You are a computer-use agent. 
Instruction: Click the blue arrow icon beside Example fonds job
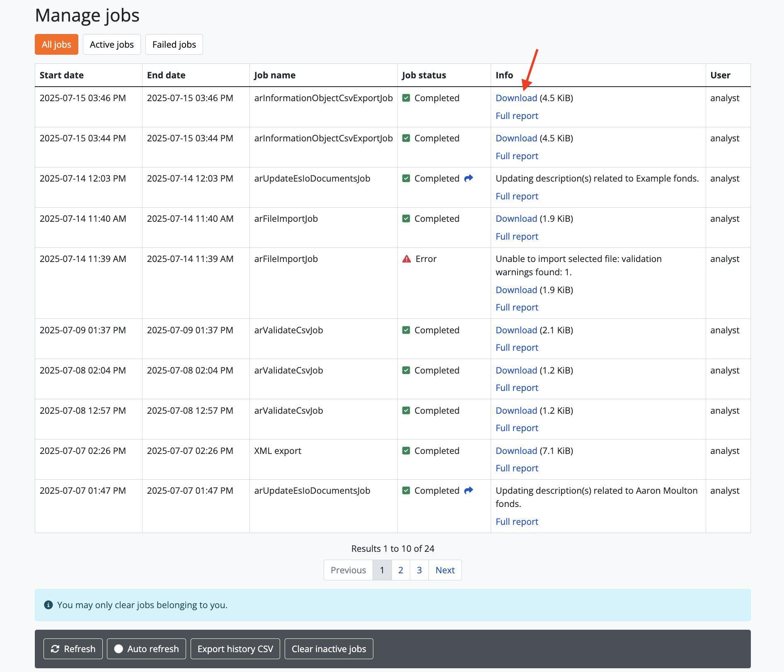tap(468, 178)
